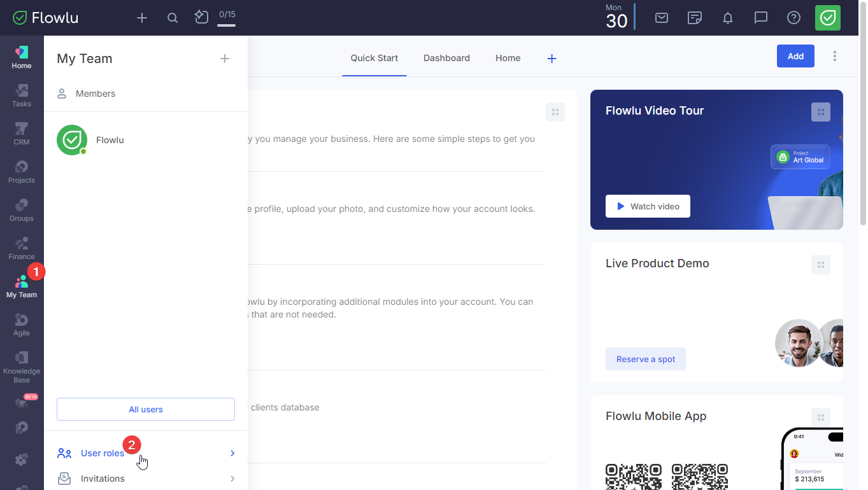Open Groups module in sidebar

coord(22,210)
